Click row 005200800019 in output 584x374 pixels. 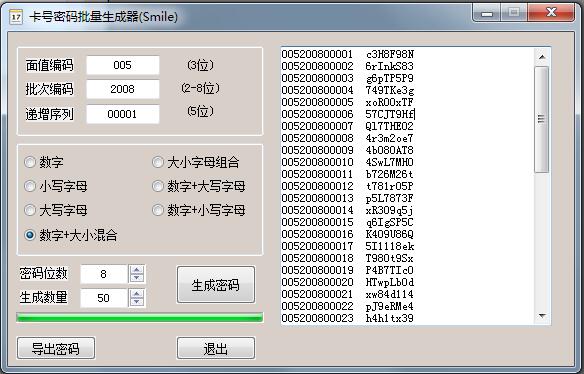(x=347, y=270)
